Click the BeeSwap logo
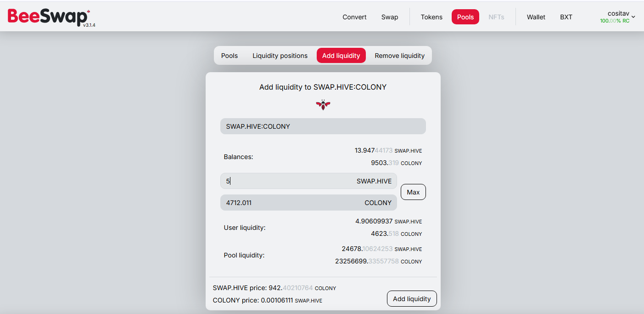The width and height of the screenshot is (644, 314). tap(49, 17)
